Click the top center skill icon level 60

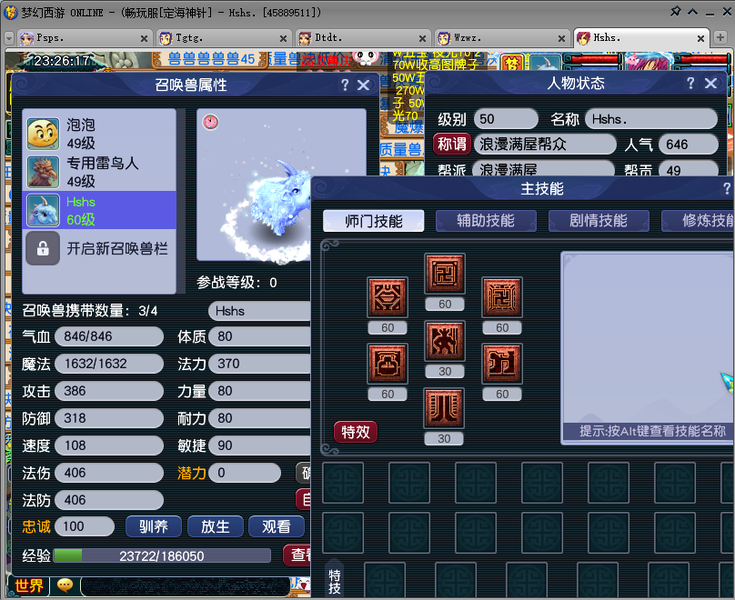point(444,274)
